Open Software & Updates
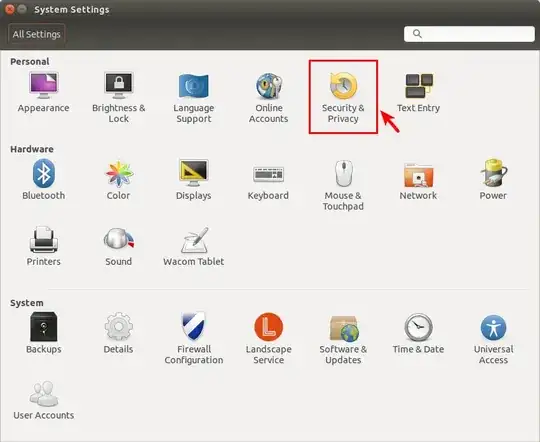Image resolution: width=540 pixels, height=442 pixels. click(x=343, y=338)
